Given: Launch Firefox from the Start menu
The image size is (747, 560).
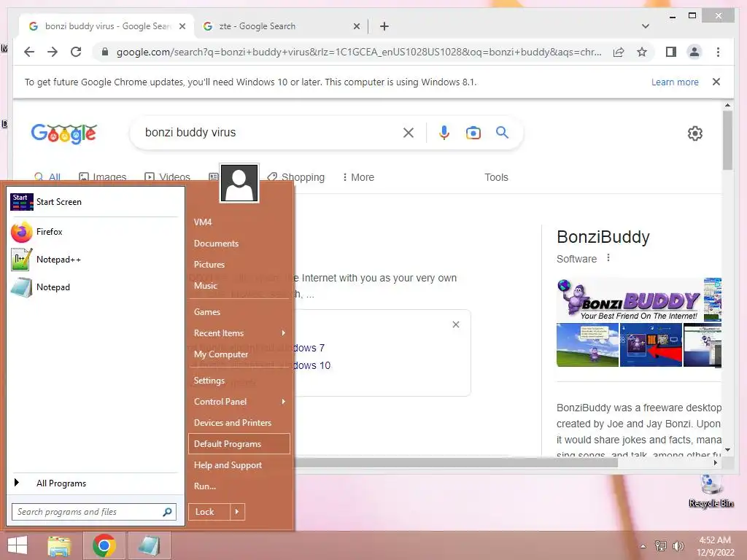Looking at the screenshot, I should pyautogui.click(x=94, y=232).
